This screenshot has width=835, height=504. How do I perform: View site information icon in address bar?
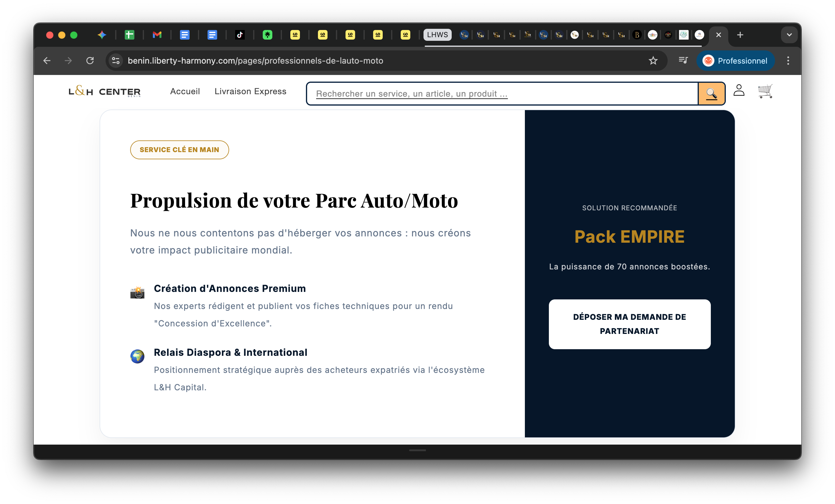point(115,61)
